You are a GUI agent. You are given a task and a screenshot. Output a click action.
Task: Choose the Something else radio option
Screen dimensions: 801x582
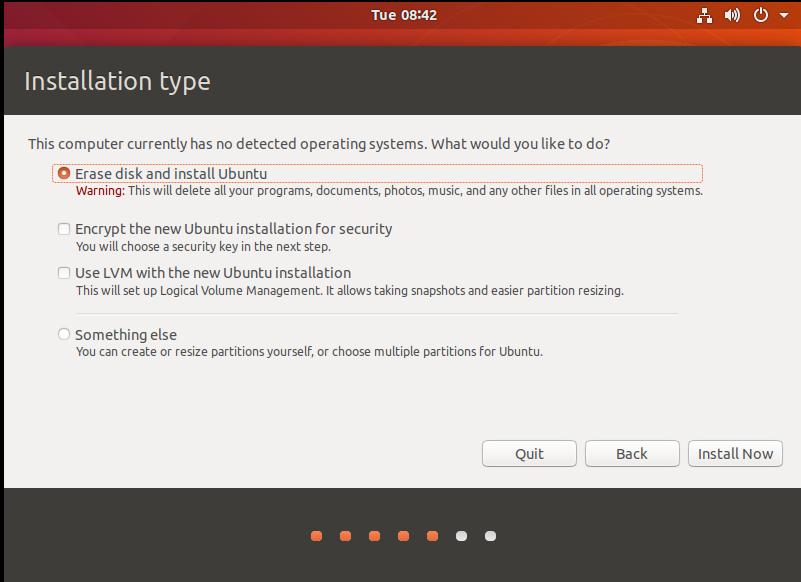(x=64, y=335)
